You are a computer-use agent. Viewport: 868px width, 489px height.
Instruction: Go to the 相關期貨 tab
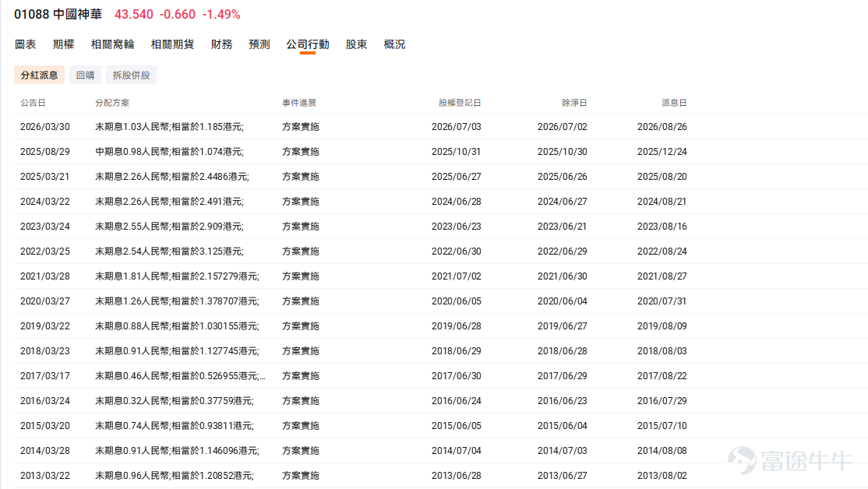(172, 44)
